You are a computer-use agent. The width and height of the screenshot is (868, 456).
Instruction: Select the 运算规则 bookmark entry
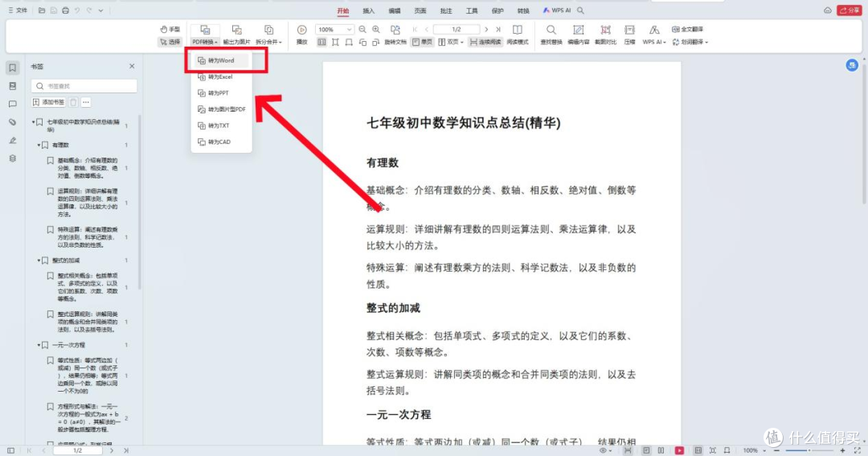coord(88,202)
